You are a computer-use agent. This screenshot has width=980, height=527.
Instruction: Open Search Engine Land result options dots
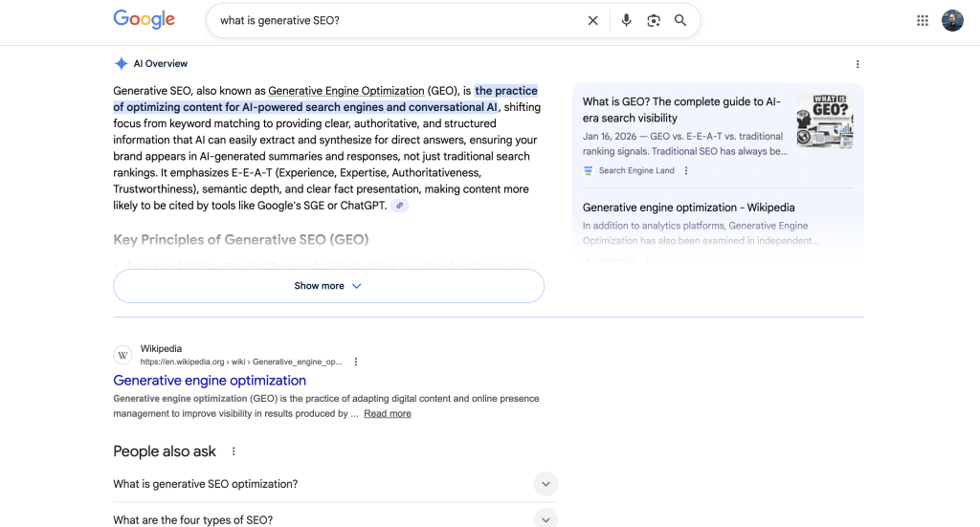point(686,170)
